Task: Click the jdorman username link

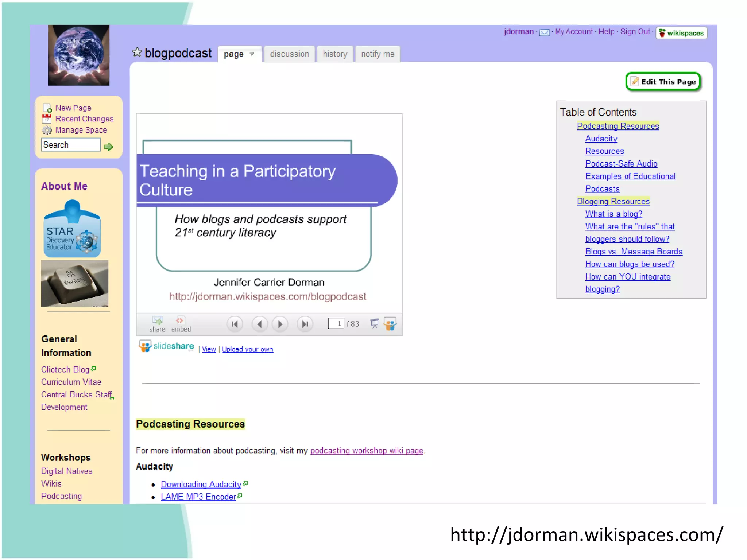Action: click(x=519, y=32)
